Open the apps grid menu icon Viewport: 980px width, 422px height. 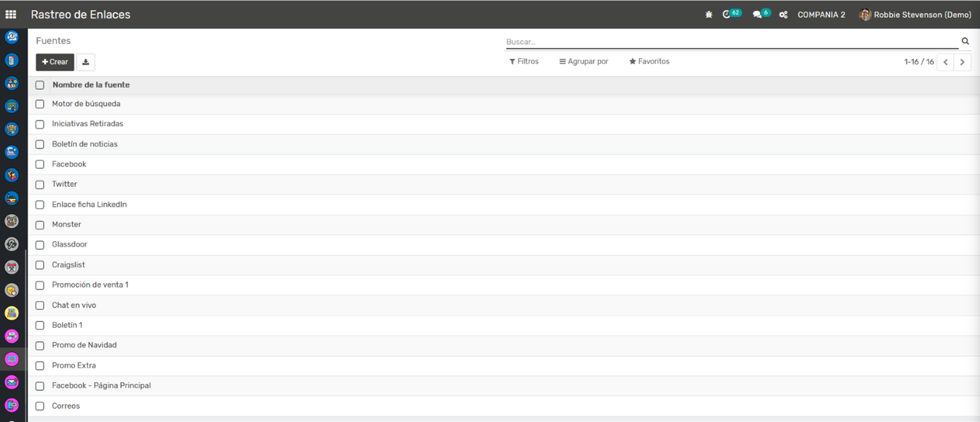pos(11,14)
